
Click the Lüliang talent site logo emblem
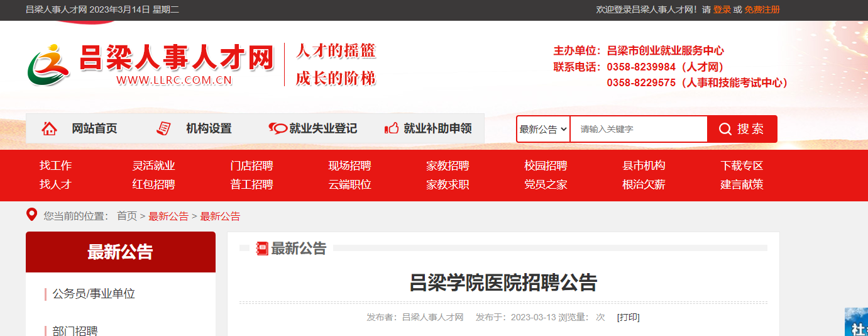coord(48,65)
